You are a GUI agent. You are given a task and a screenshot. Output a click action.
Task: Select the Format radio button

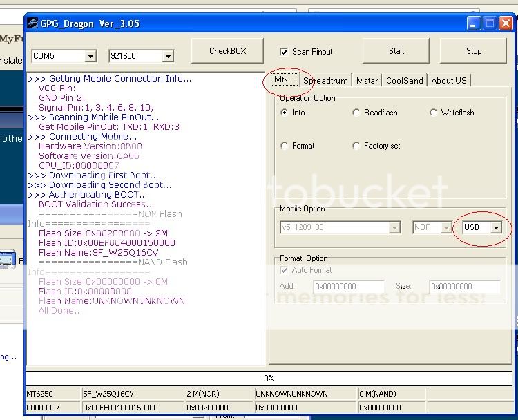[284, 145]
